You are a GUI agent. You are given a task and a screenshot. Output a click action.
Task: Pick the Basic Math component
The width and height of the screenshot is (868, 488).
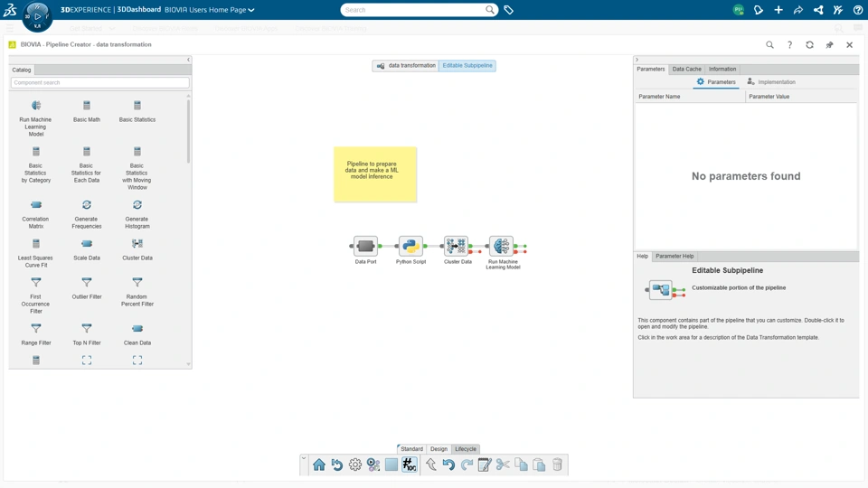(87, 111)
